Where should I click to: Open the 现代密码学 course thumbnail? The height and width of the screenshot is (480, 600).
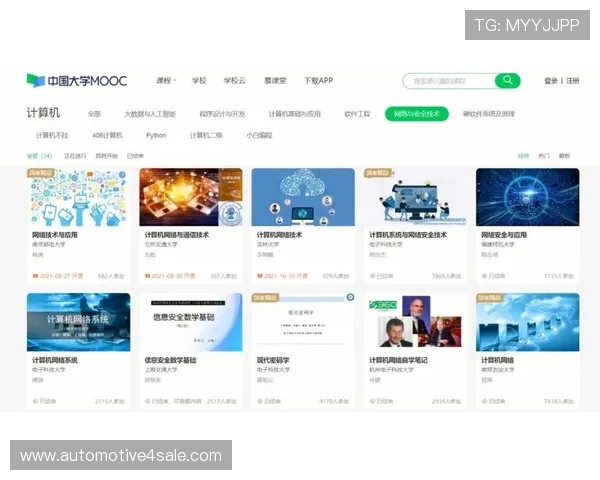[x=303, y=322]
